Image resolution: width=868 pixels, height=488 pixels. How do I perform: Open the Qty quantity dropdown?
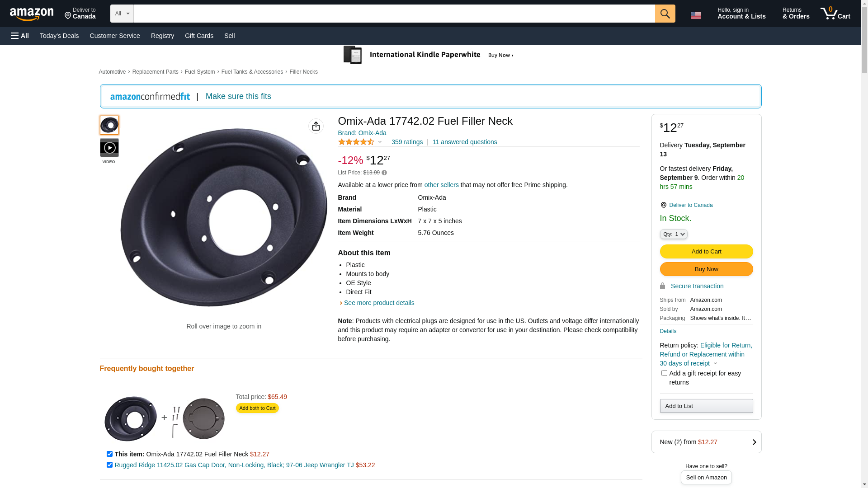pos(673,234)
